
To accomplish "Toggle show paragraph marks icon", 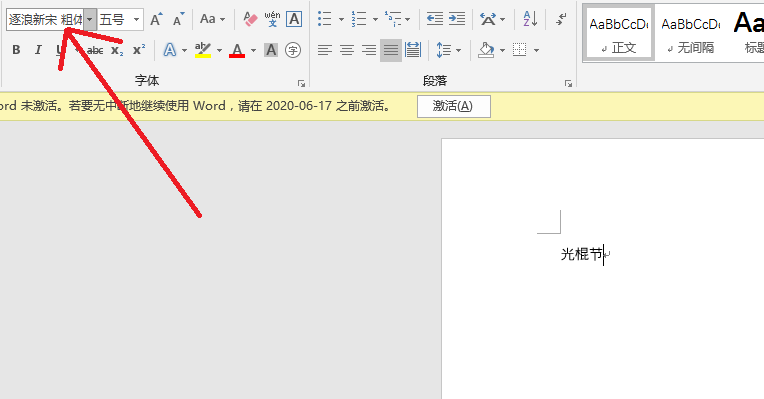I will point(561,19).
